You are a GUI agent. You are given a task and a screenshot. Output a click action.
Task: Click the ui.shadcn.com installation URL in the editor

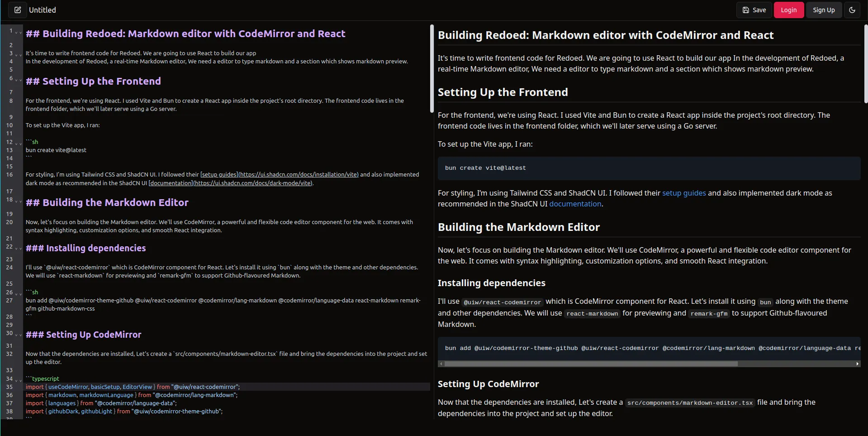click(x=299, y=174)
